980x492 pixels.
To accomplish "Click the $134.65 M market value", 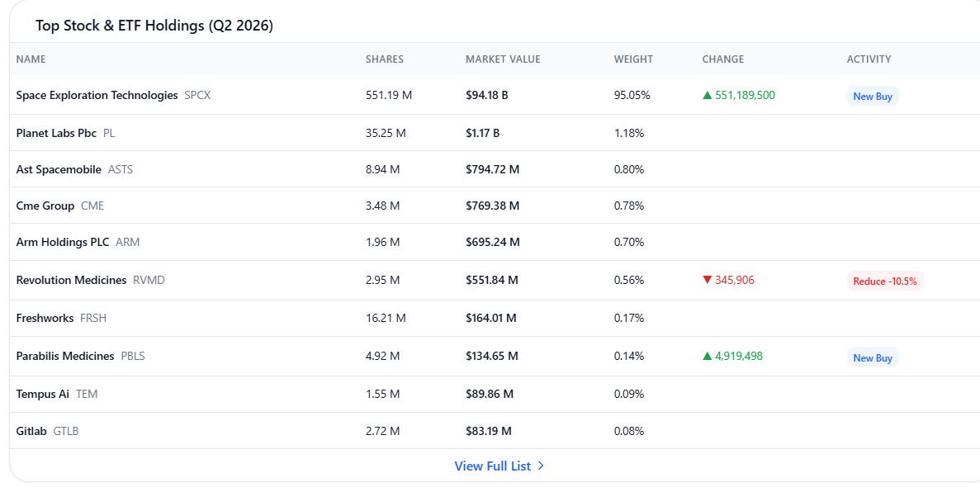I will click(x=492, y=356).
